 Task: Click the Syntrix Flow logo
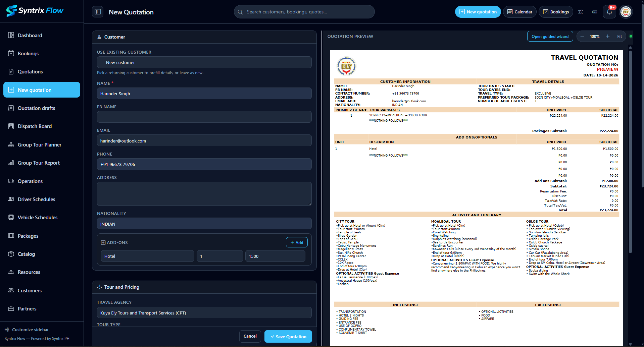(35, 11)
